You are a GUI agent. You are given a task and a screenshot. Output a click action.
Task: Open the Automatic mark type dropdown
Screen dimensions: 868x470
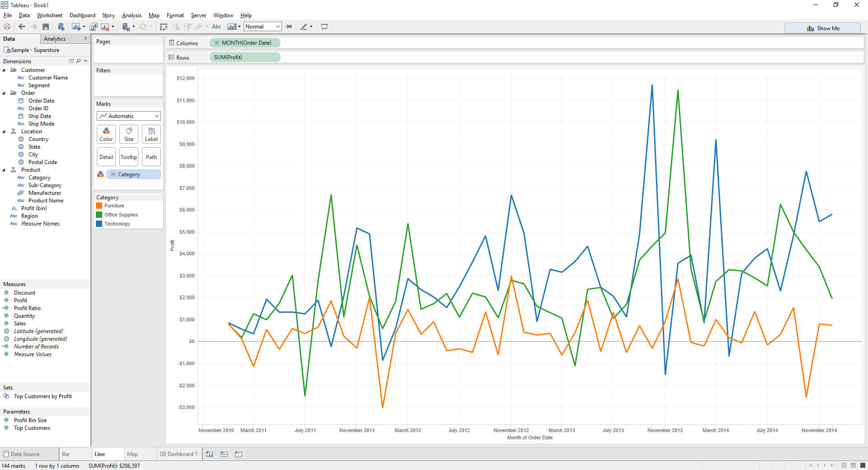[x=129, y=116]
